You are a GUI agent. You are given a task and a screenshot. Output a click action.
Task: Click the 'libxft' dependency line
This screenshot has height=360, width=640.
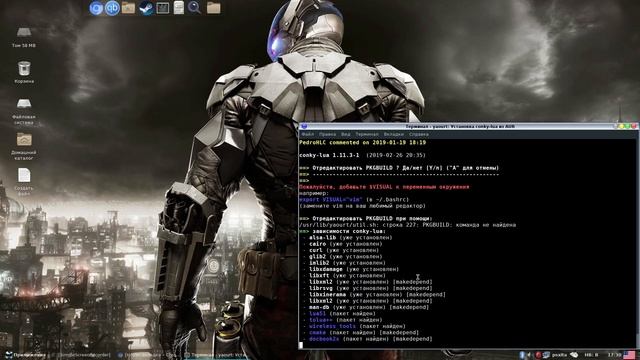(x=344, y=276)
